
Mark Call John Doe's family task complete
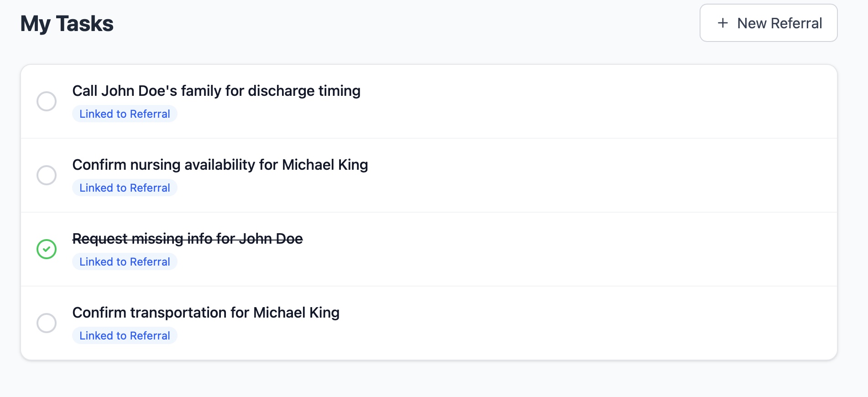pos(47,101)
